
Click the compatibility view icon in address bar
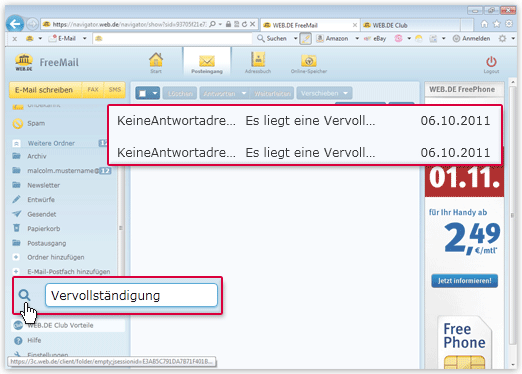[x=236, y=24]
